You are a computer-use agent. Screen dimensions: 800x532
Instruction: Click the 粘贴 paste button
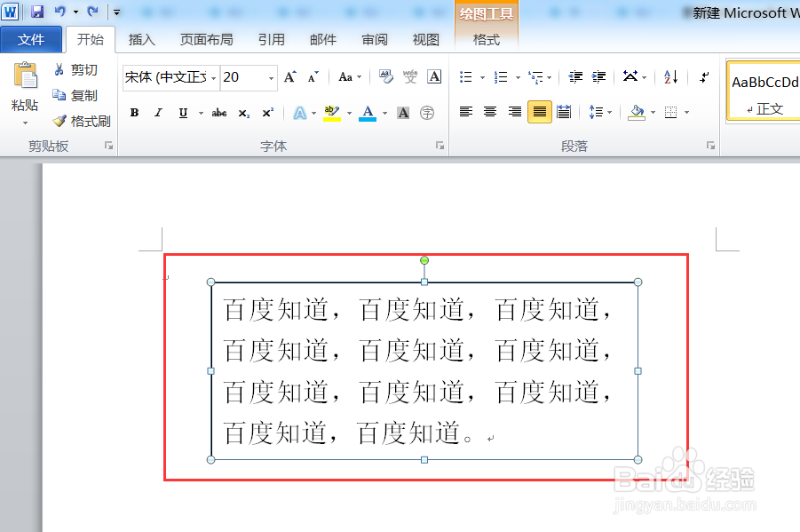pyautogui.click(x=25, y=86)
